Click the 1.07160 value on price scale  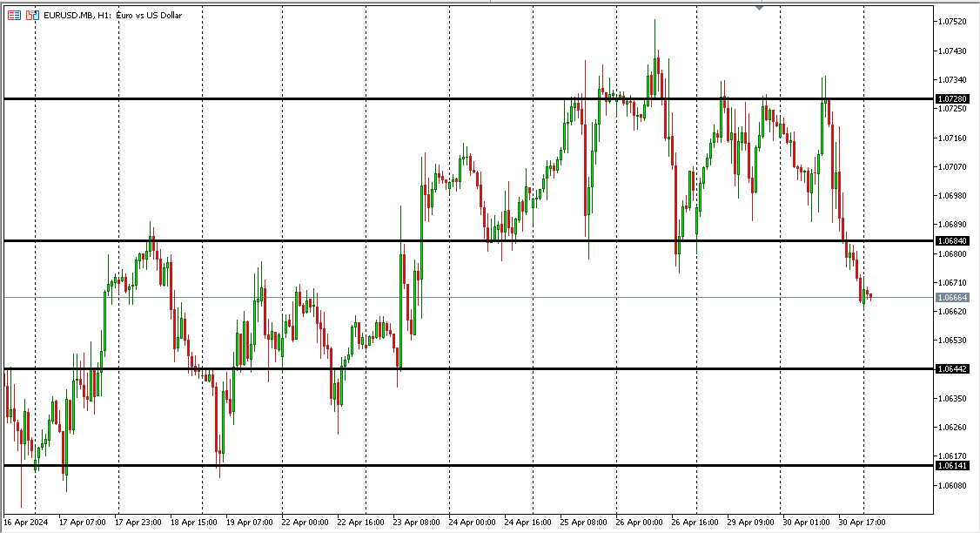(952, 138)
